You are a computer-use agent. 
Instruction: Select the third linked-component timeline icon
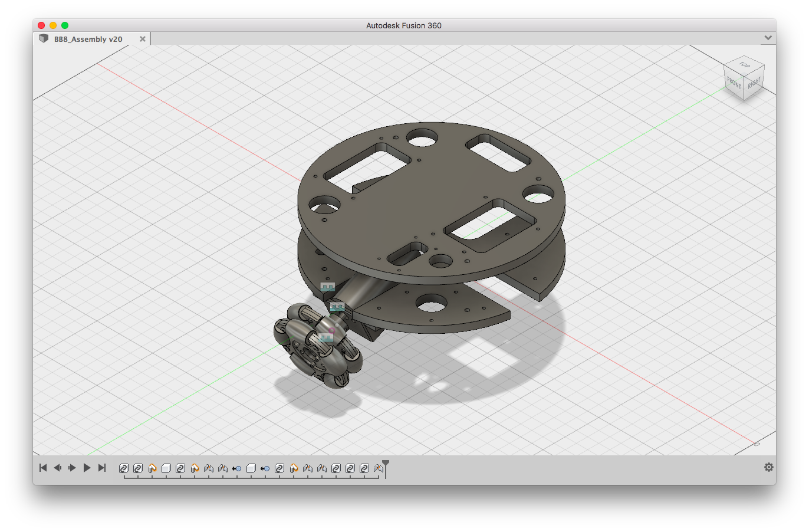pos(180,468)
